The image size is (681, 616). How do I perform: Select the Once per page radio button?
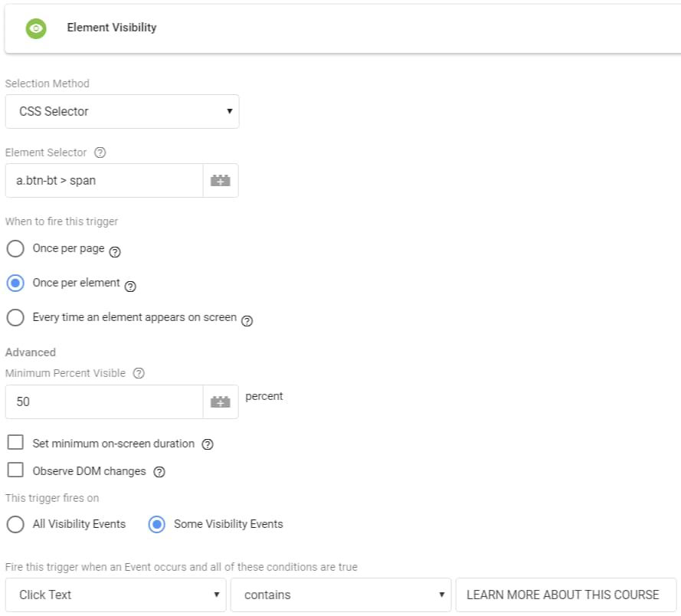[15, 249]
